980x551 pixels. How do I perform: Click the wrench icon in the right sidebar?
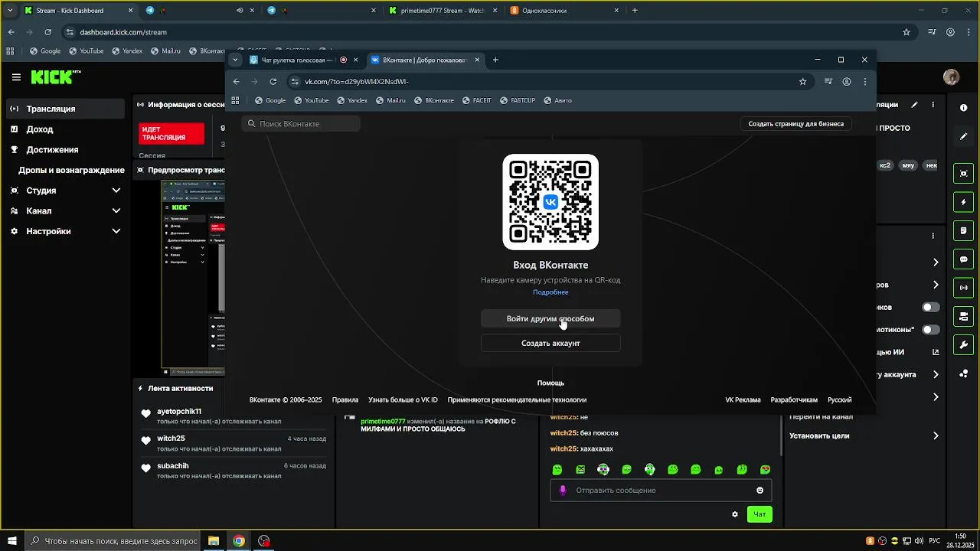click(x=963, y=345)
